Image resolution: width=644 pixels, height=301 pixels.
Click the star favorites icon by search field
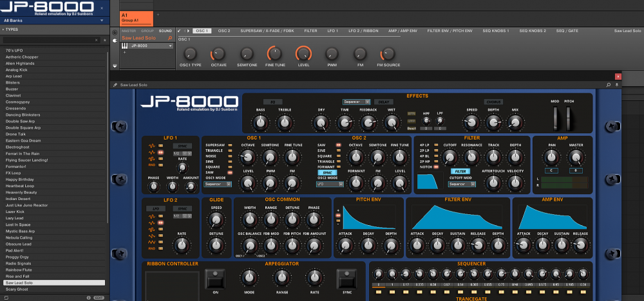coord(105,40)
